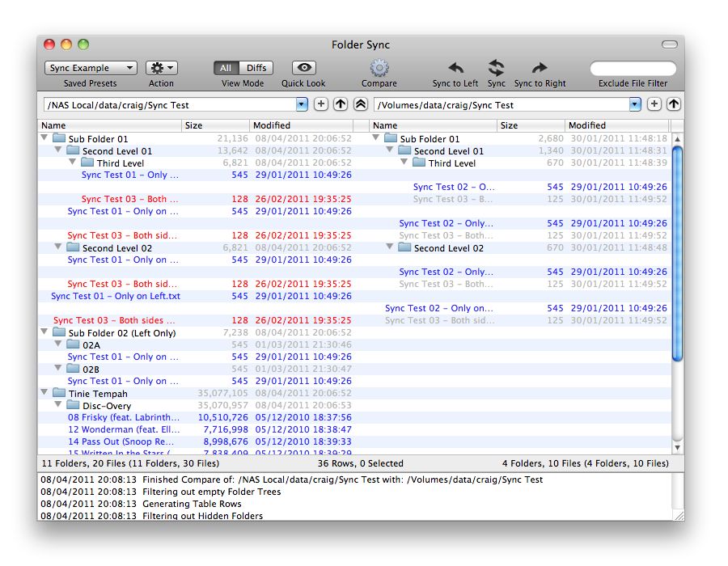Viewport: 728px width, 566px height.
Task: Go up a folder in the left pane
Action: [x=339, y=104]
